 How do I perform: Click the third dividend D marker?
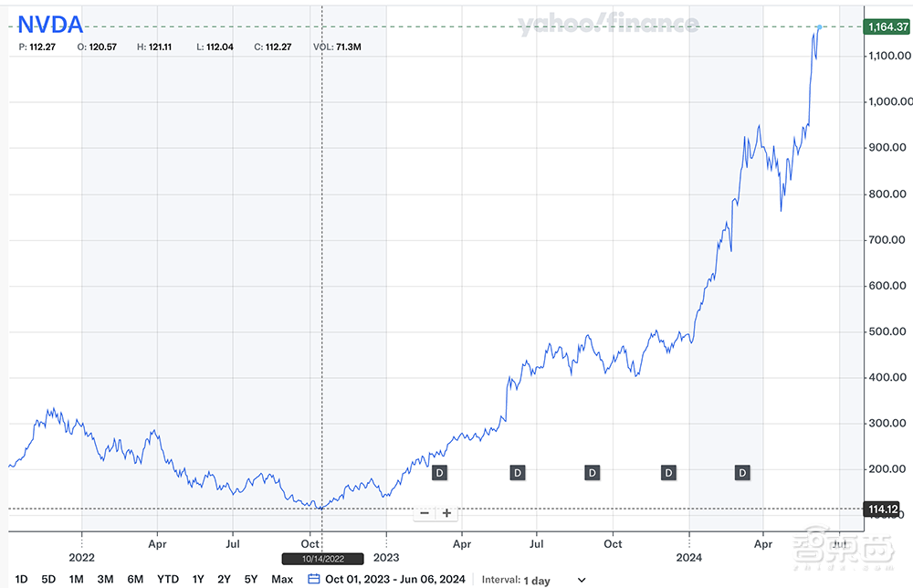pos(593,472)
